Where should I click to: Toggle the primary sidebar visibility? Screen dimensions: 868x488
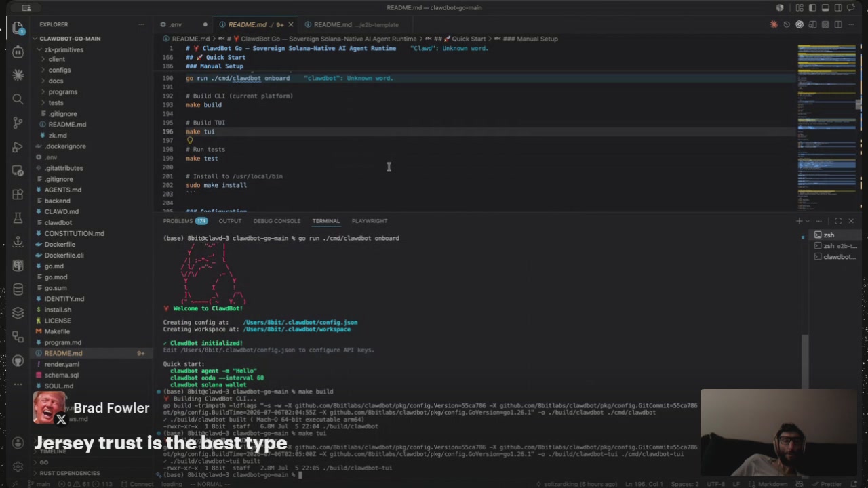[812, 8]
